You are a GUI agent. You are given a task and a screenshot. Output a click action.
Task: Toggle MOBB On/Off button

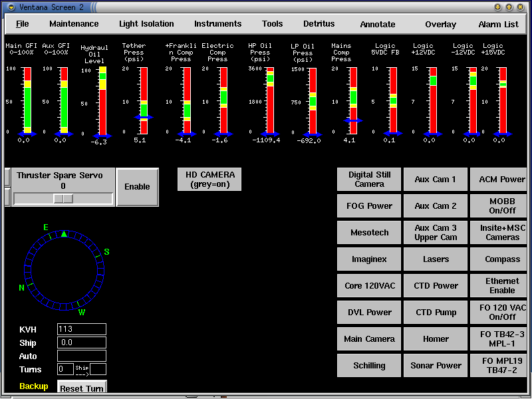tap(499, 205)
